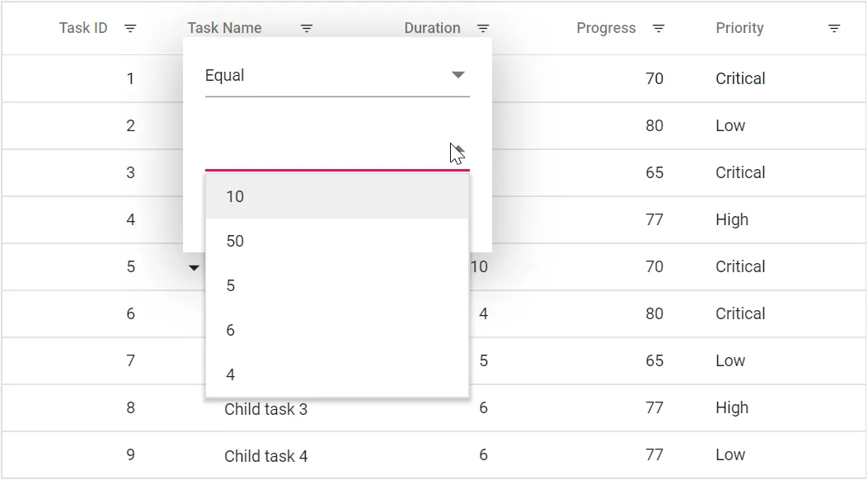This screenshot has width=868, height=480.
Task: Open the Equal operator dropdown
Action: pos(457,74)
